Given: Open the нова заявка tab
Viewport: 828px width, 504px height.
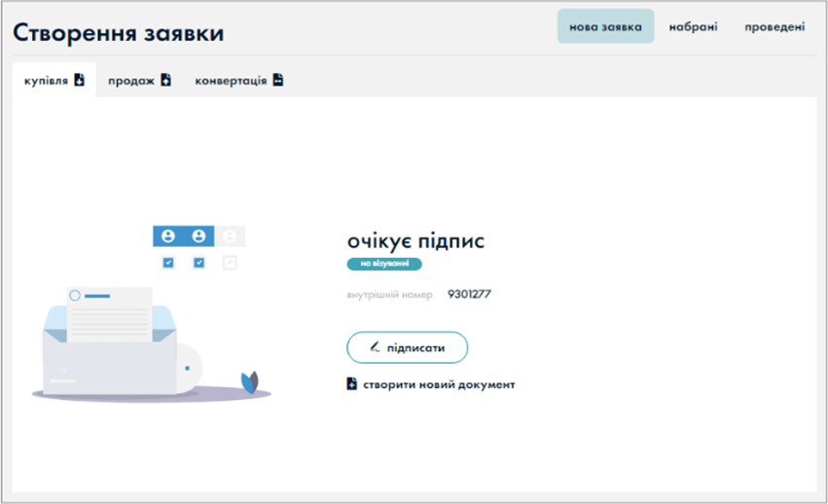Looking at the screenshot, I should 605,26.
